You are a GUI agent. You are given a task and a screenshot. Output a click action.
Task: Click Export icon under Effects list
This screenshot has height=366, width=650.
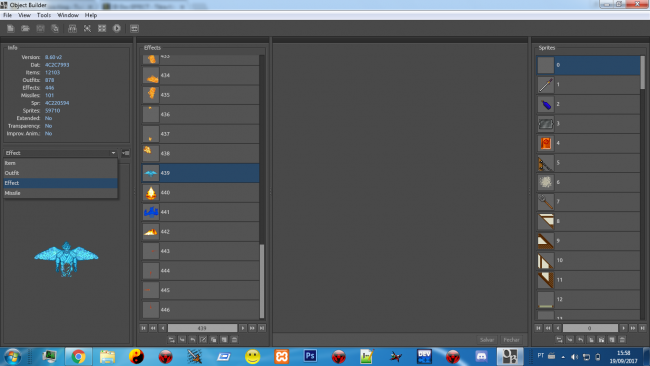192,339
